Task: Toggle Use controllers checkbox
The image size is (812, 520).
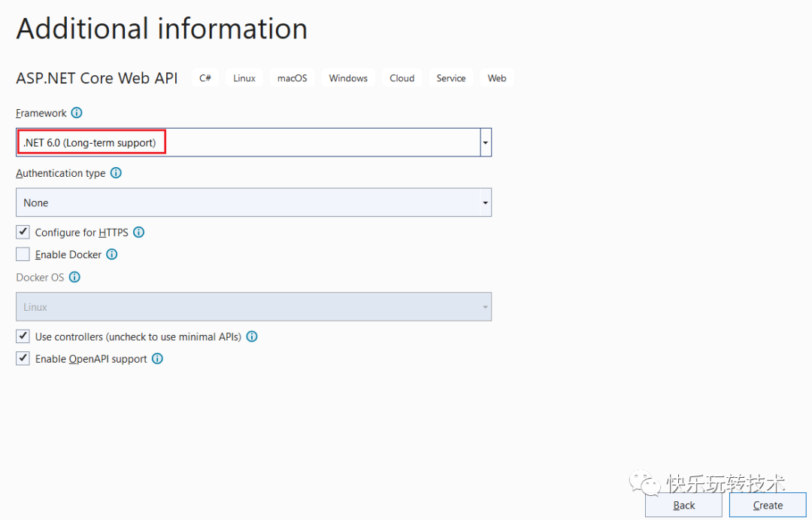Action: pos(23,336)
